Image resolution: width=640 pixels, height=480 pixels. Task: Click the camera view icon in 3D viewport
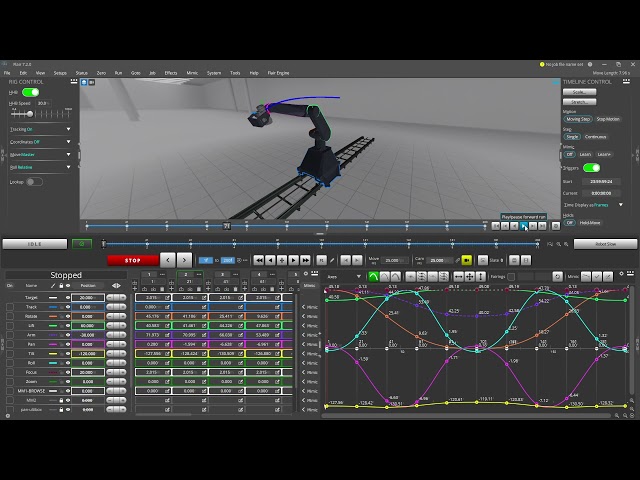coord(91,82)
